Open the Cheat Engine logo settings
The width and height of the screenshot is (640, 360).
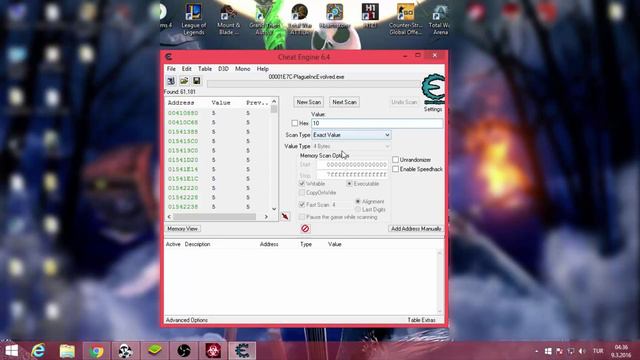point(433,89)
